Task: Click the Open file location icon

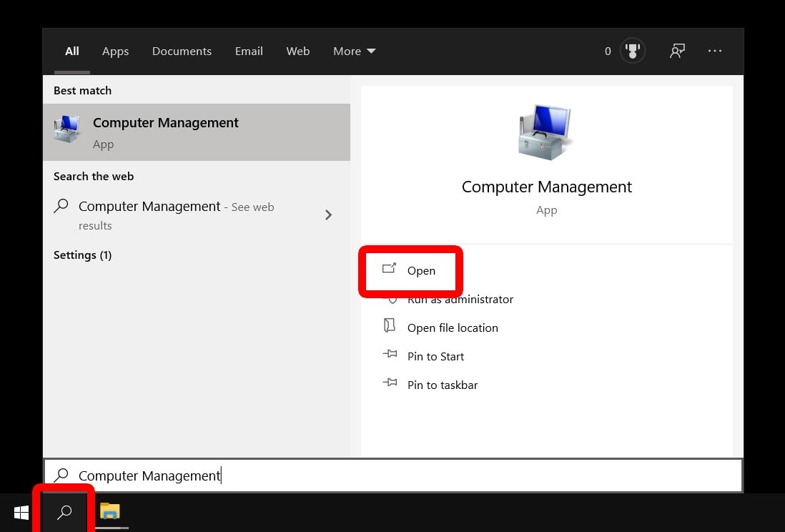Action: (x=389, y=325)
